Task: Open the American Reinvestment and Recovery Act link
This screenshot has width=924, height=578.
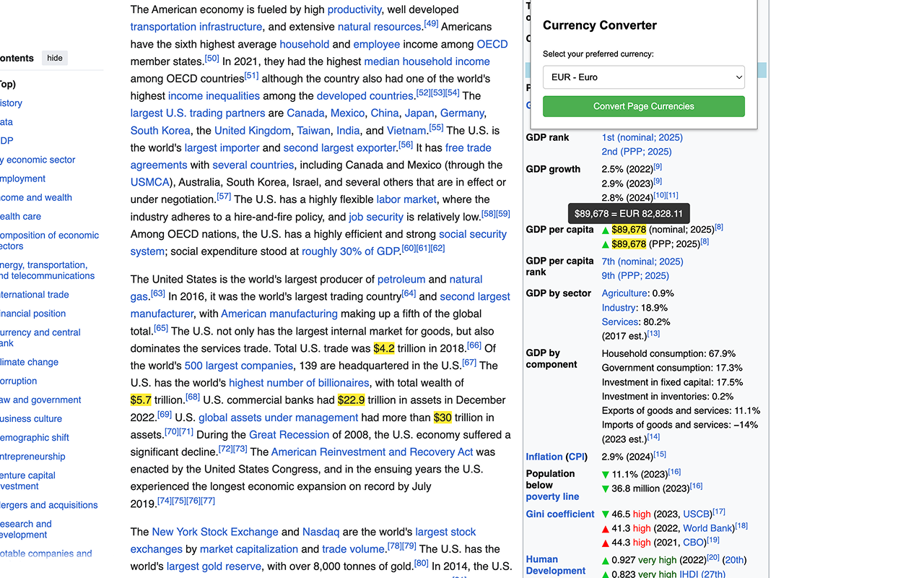Action: [372, 452]
